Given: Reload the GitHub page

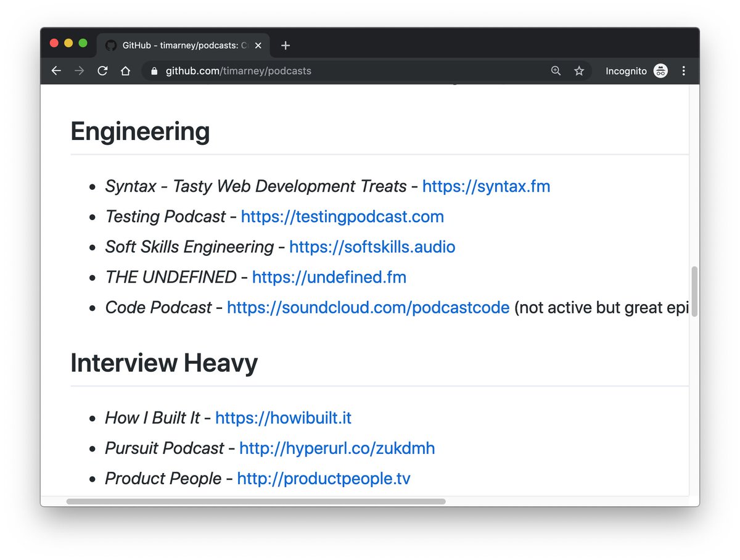Looking at the screenshot, I should click(102, 71).
